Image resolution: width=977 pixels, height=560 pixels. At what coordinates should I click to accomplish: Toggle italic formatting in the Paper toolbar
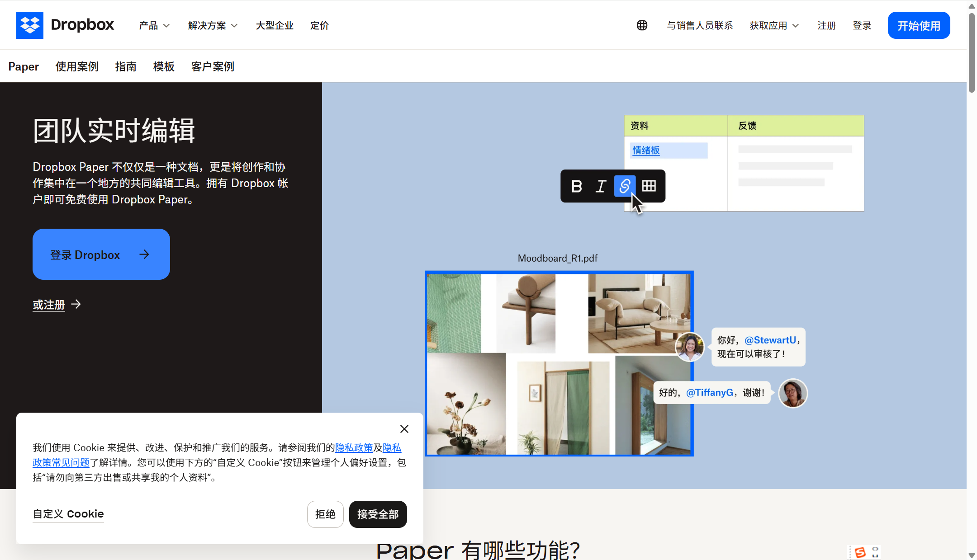point(601,186)
